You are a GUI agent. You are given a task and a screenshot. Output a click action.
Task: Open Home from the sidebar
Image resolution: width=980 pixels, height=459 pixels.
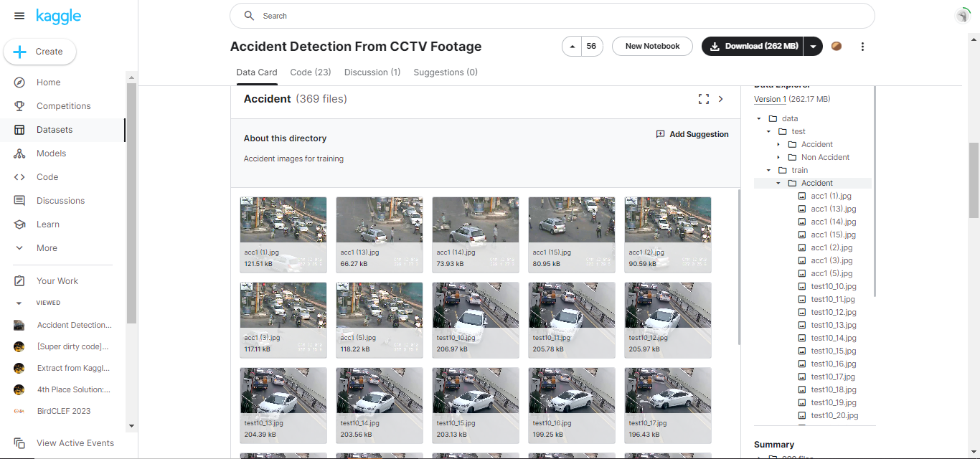point(48,82)
